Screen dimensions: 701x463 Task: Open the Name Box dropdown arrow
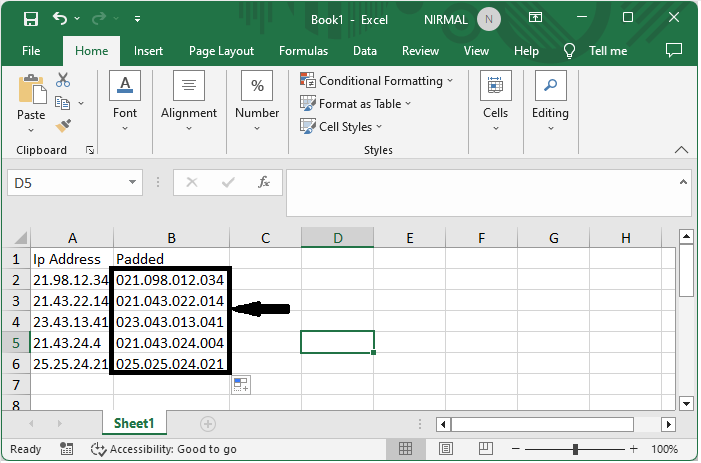pyautogui.click(x=133, y=183)
